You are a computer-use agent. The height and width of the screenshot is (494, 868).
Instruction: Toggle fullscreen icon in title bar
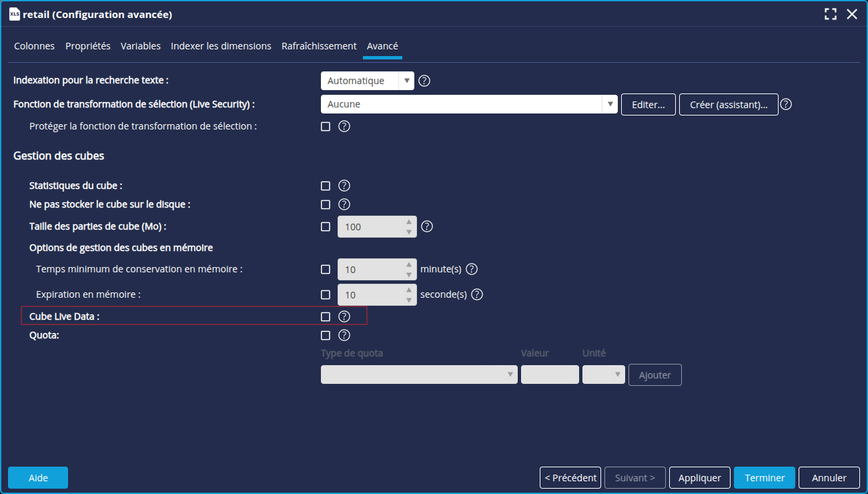[x=830, y=14]
